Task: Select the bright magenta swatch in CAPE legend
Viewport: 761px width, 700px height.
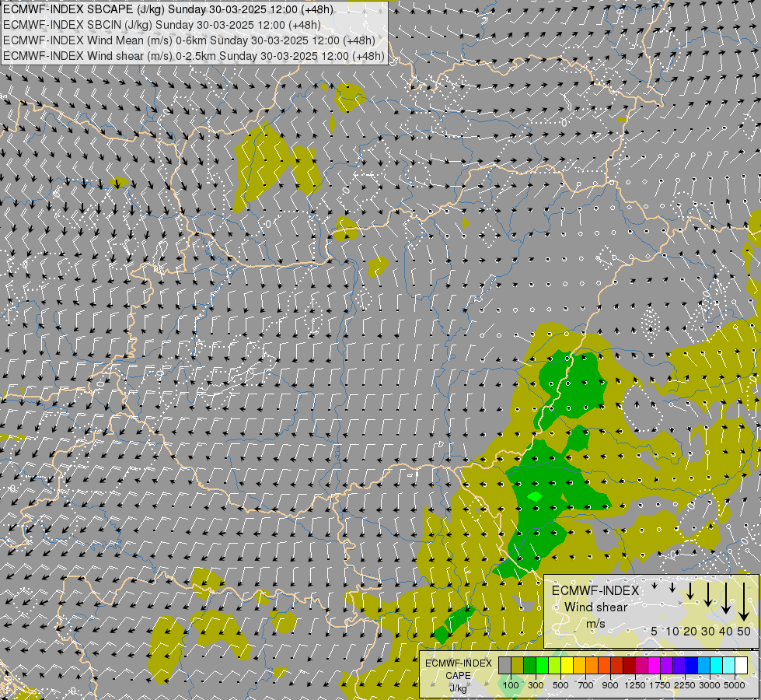Action: point(655,666)
